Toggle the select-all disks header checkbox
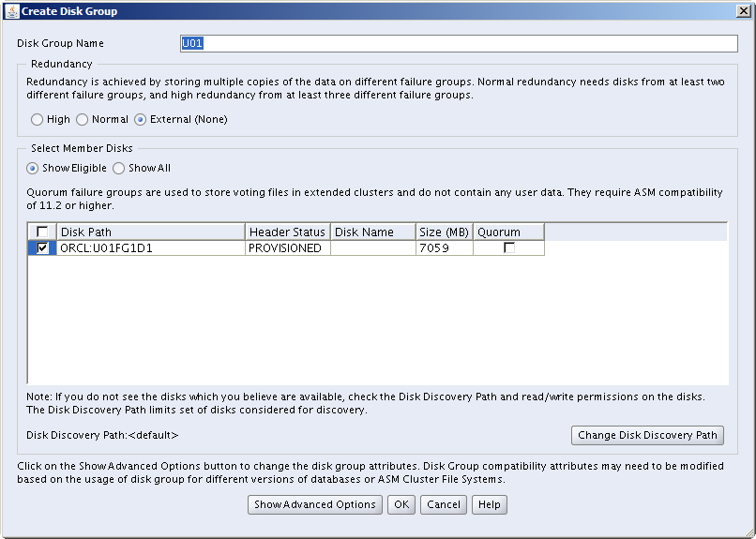The height and width of the screenshot is (539, 756). pyautogui.click(x=42, y=232)
